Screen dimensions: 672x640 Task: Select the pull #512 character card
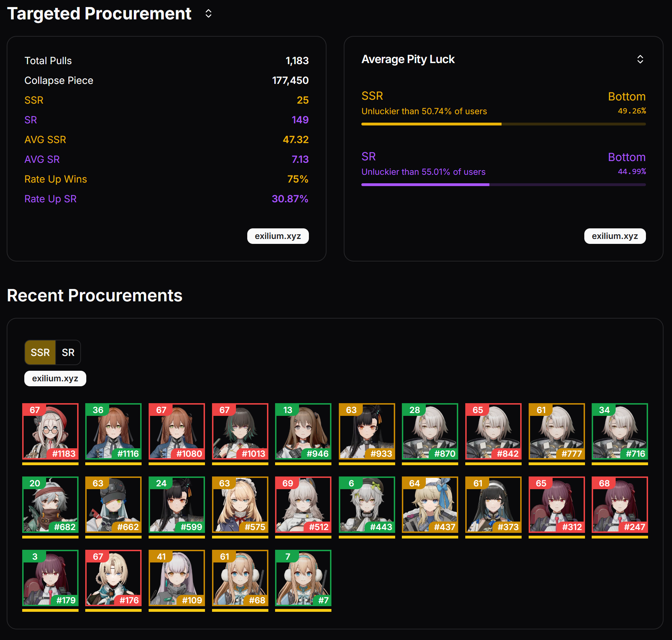point(303,505)
